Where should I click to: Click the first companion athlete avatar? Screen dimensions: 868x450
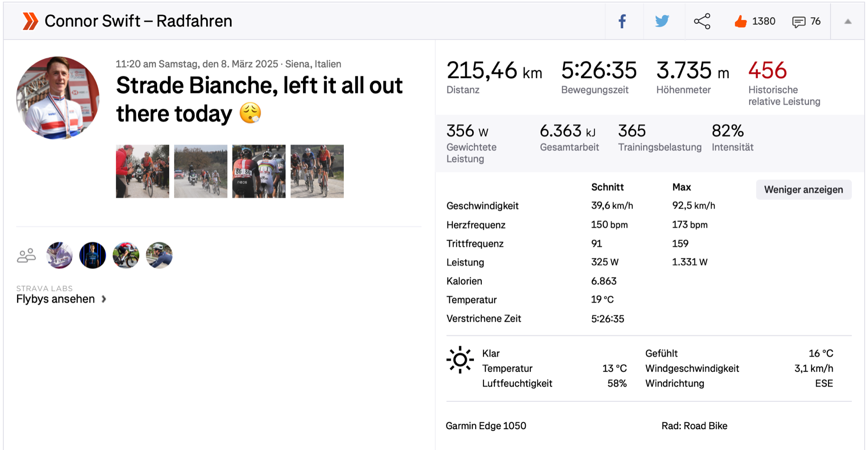[59, 255]
